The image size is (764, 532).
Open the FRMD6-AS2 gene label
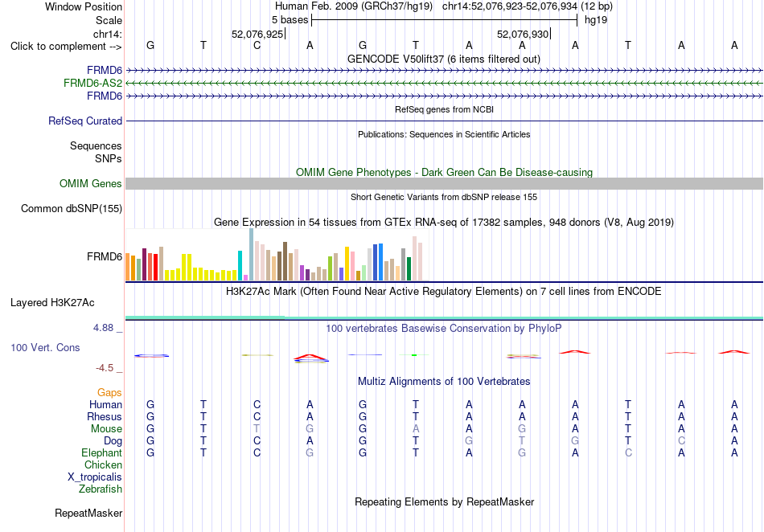pos(92,84)
